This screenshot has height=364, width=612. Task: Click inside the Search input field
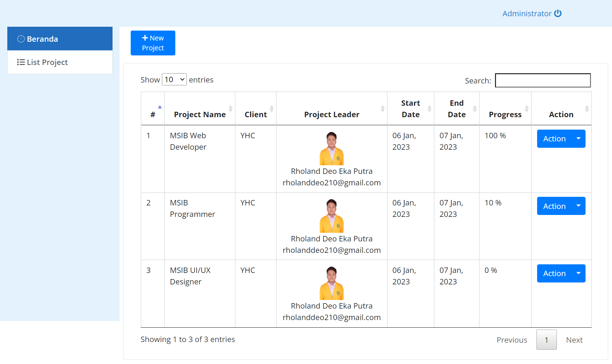point(543,80)
